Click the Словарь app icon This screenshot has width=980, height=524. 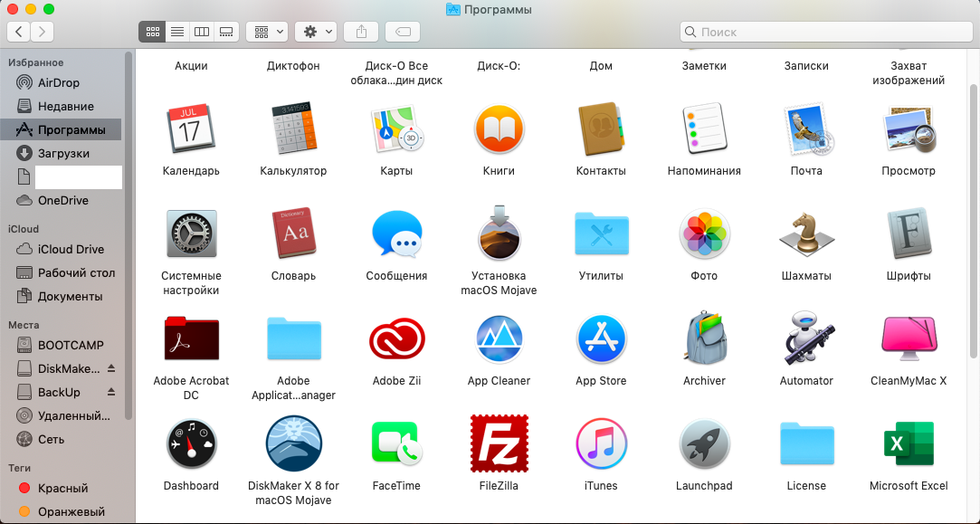[x=293, y=234]
